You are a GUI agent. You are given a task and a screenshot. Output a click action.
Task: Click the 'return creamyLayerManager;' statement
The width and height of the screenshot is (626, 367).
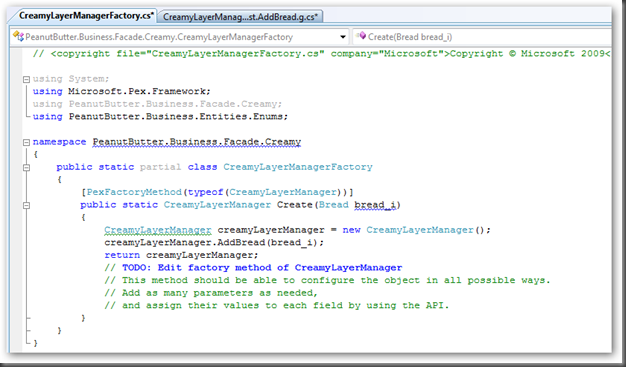coord(181,255)
